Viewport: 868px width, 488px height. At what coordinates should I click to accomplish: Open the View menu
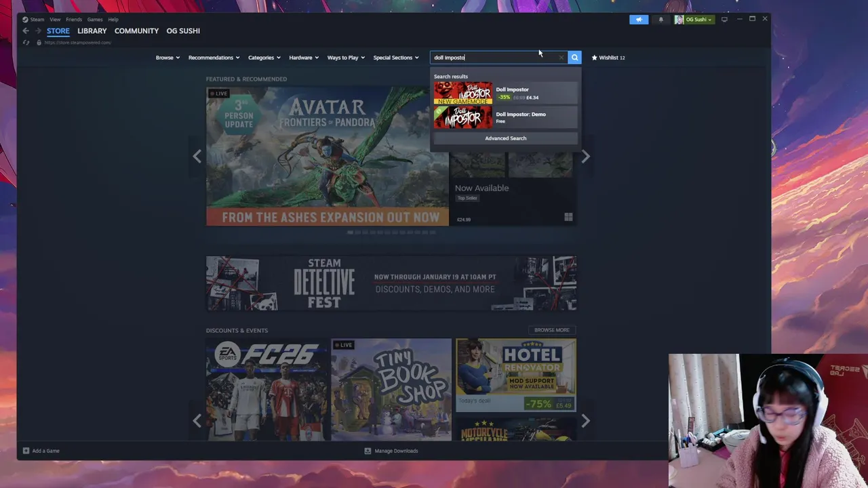pyautogui.click(x=55, y=20)
